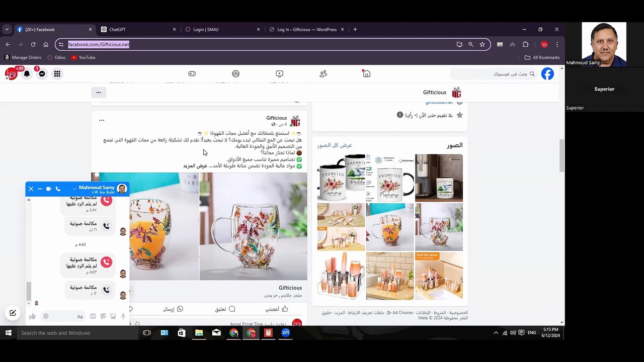Image resolution: width=644 pixels, height=362 pixels.
Task: Open Facebook Watch video icon
Action: [x=279, y=73]
